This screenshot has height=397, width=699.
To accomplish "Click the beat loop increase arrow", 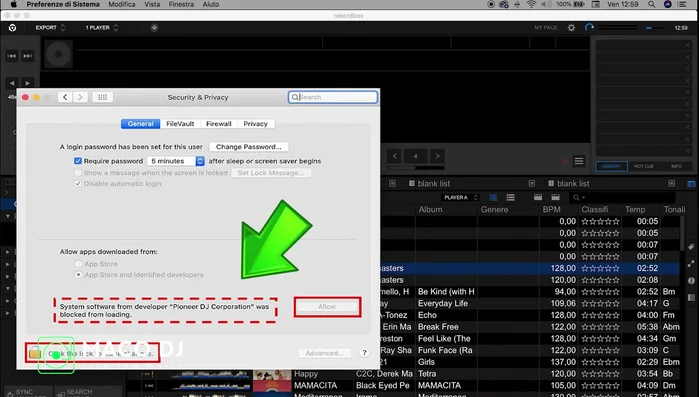I will [x=437, y=156].
